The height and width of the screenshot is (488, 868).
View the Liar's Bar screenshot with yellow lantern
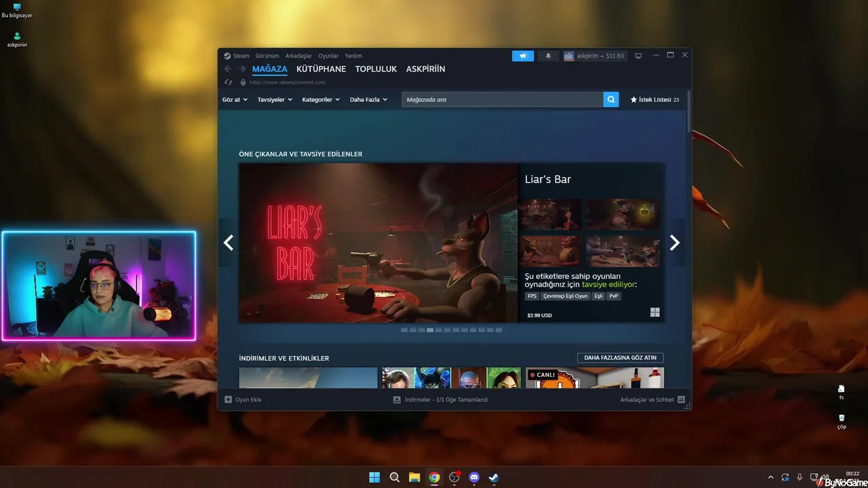tap(623, 214)
